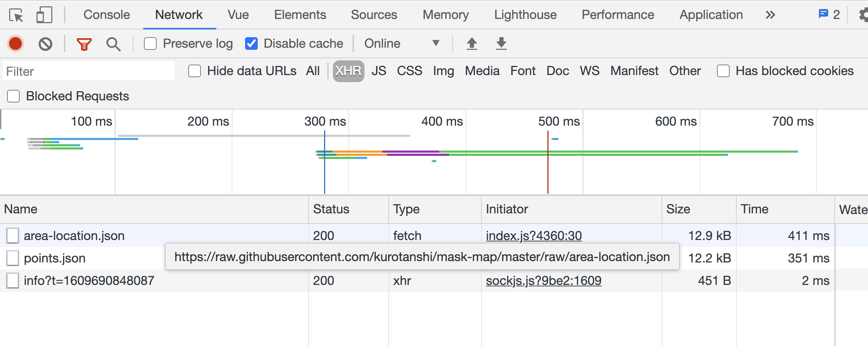Toggle the red filter funnel icon

[x=84, y=44]
